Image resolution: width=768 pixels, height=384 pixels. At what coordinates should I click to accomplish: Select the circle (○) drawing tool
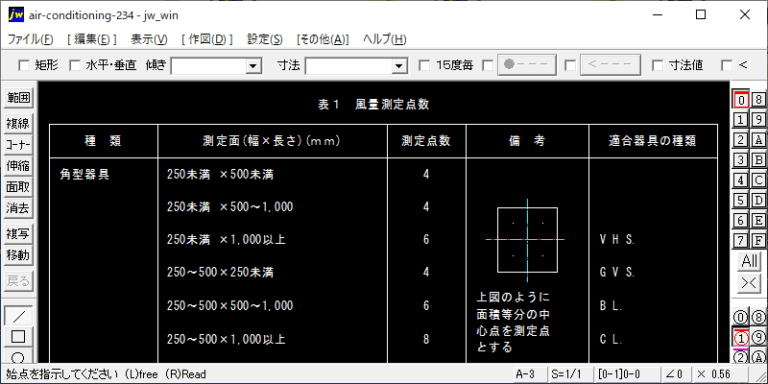click(x=18, y=356)
